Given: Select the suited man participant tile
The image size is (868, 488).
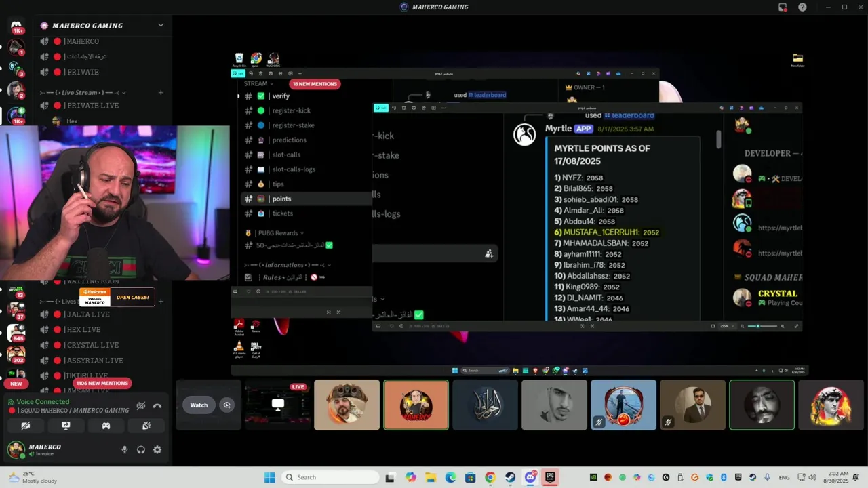Looking at the screenshot, I should point(693,405).
